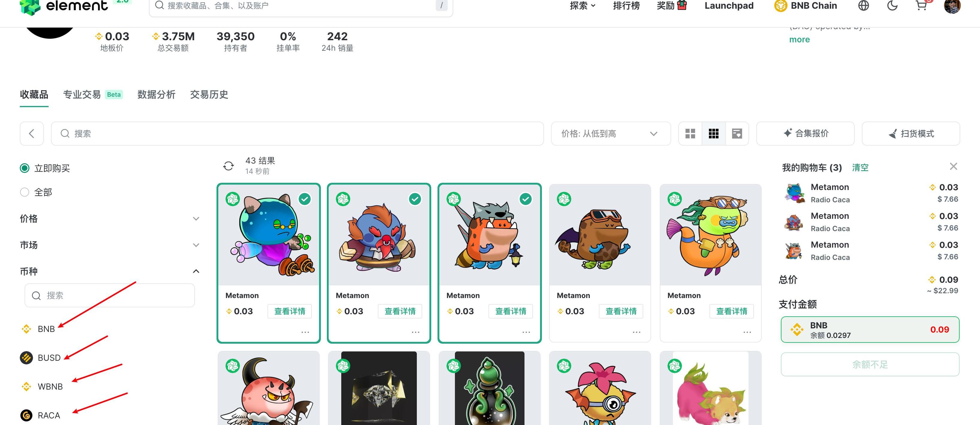Select the 立即购买 radio option
Viewport: 980px width, 425px height.
coord(25,168)
